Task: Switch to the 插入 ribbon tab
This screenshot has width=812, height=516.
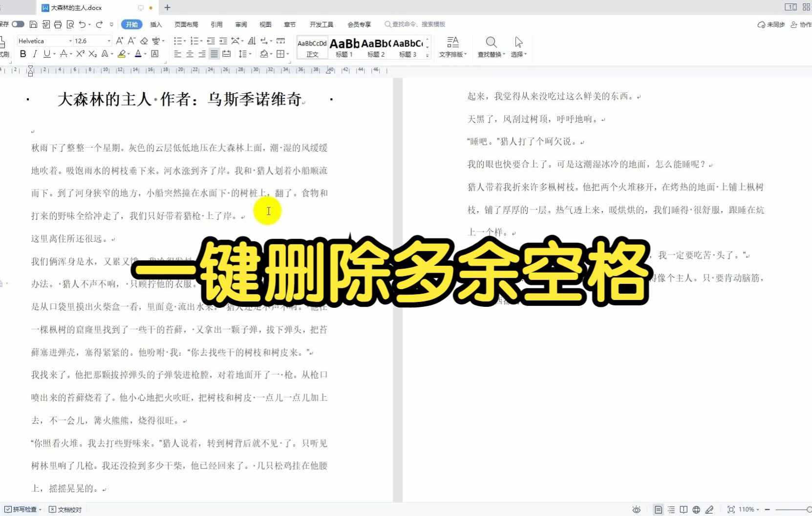Action: [155, 24]
